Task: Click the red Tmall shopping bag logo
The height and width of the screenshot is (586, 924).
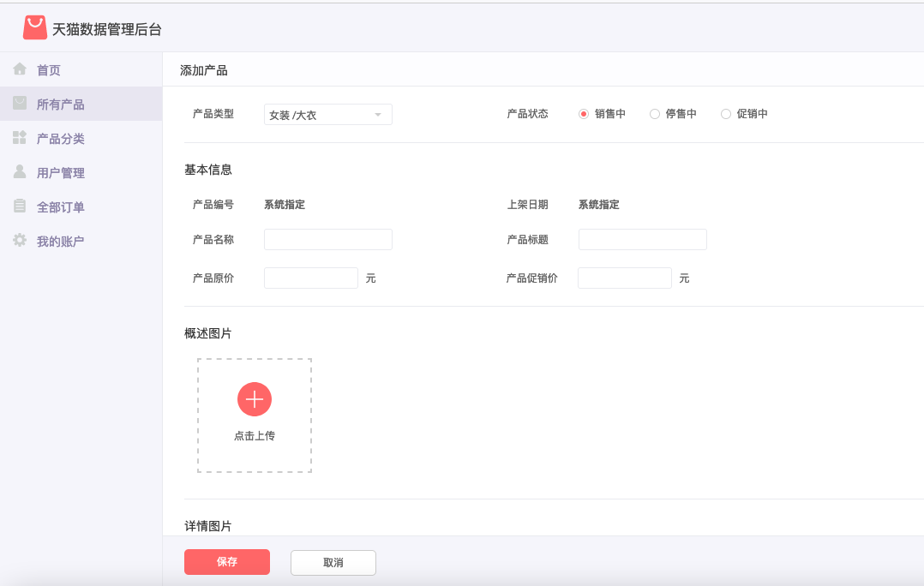Action: pyautogui.click(x=35, y=27)
